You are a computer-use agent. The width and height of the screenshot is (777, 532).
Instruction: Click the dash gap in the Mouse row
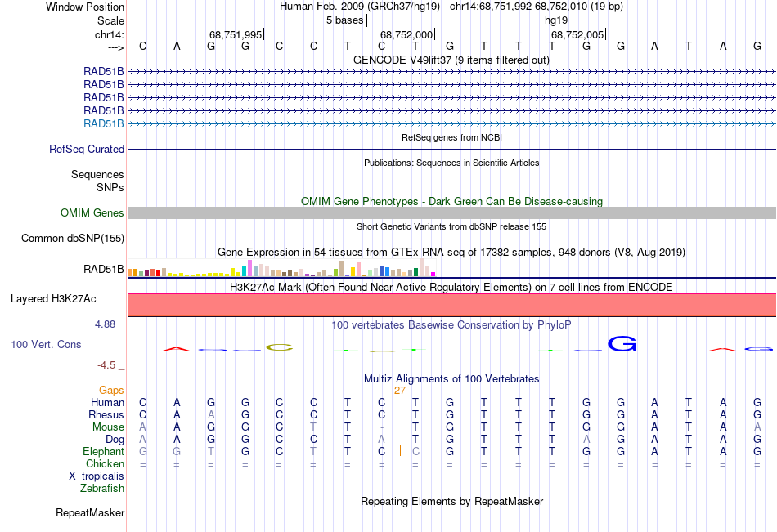[x=382, y=427]
